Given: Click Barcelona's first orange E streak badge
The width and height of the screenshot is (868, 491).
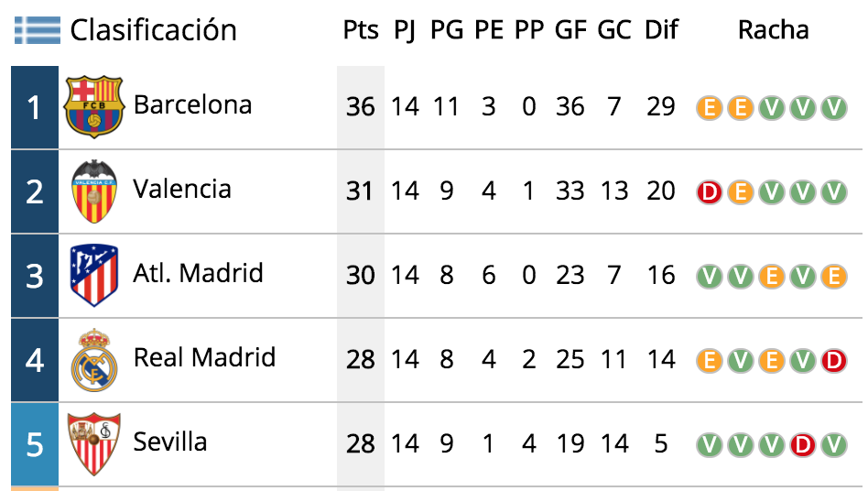Looking at the screenshot, I should pos(709,108).
